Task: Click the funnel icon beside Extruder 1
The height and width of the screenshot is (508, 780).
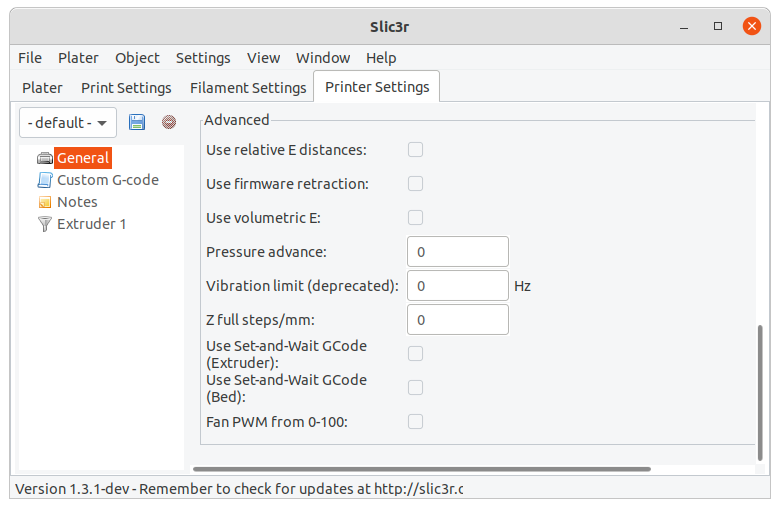Action: pos(45,224)
